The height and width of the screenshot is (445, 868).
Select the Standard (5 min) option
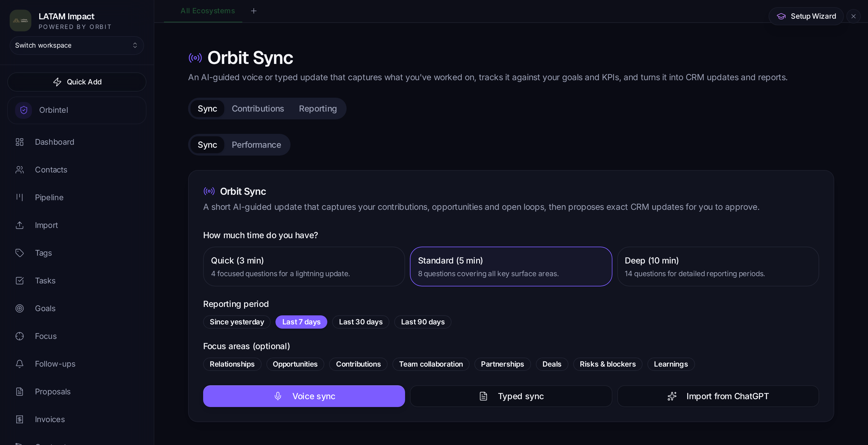click(511, 267)
